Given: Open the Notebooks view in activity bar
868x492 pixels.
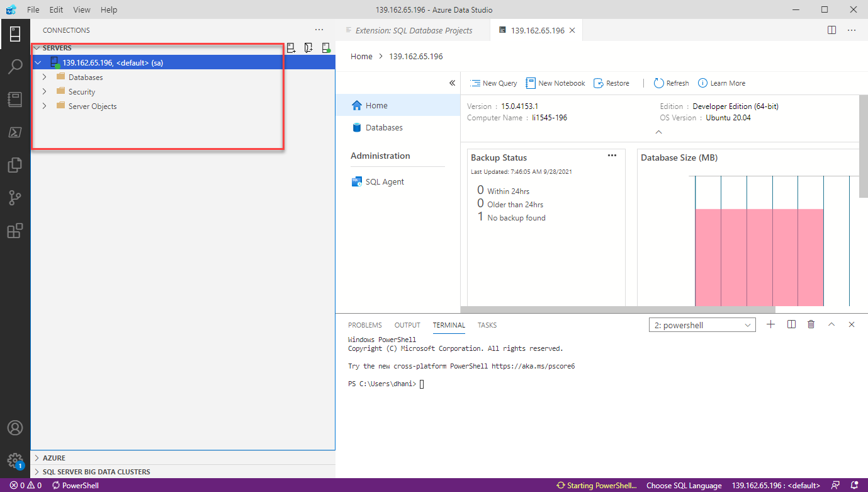Looking at the screenshot, I should 15,100.
